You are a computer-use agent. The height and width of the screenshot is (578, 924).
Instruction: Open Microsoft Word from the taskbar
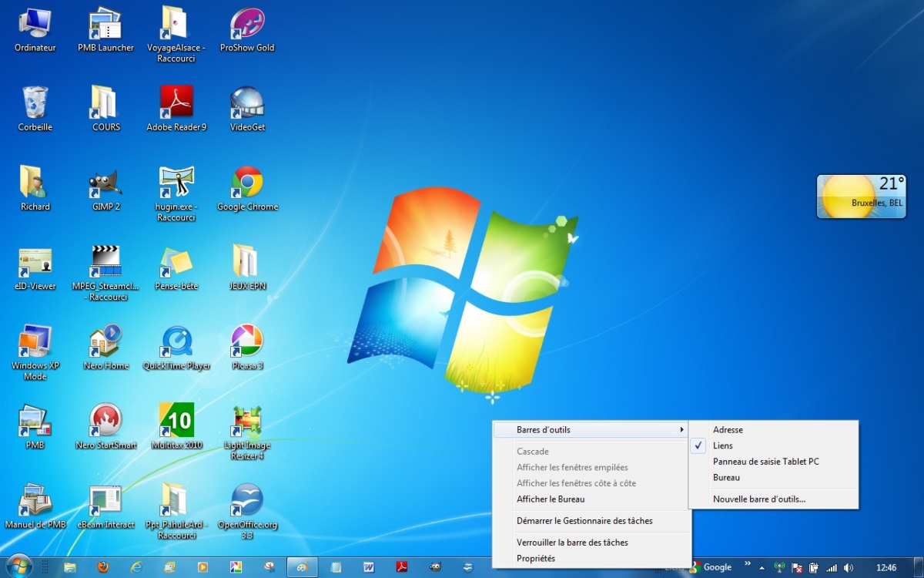coord(368,567)
